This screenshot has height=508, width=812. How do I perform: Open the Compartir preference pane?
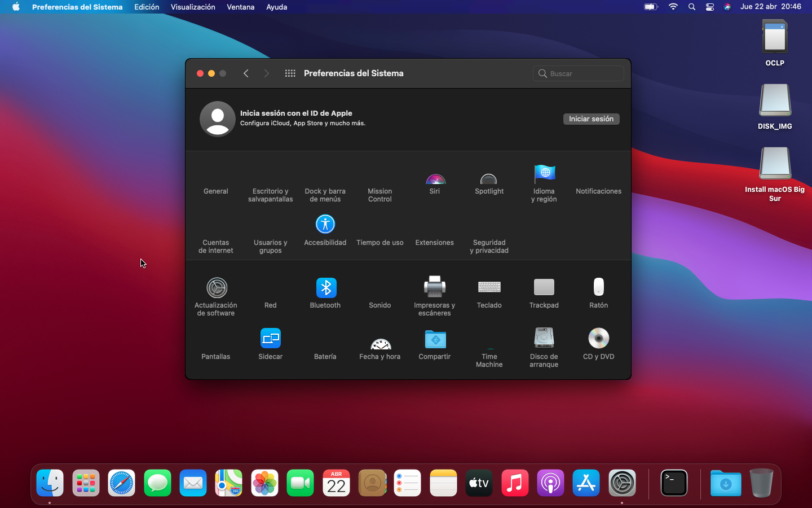point(435,340)
